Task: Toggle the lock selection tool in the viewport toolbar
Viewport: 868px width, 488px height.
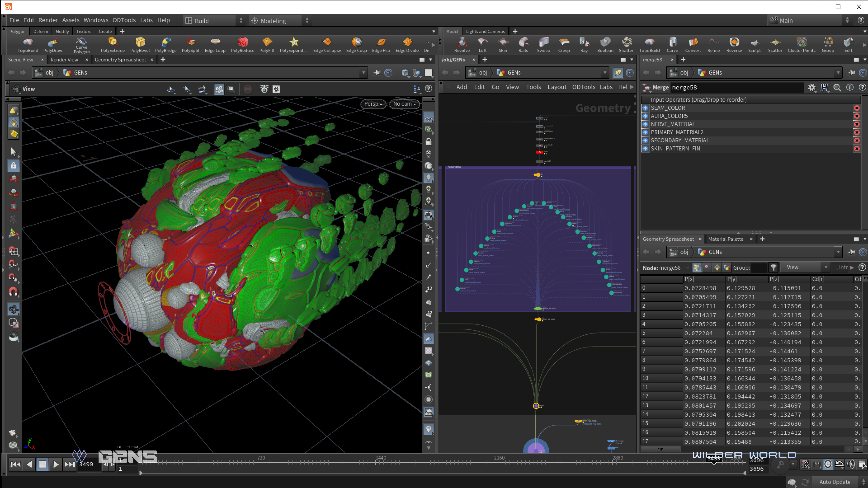Action: tap(14, 166)
